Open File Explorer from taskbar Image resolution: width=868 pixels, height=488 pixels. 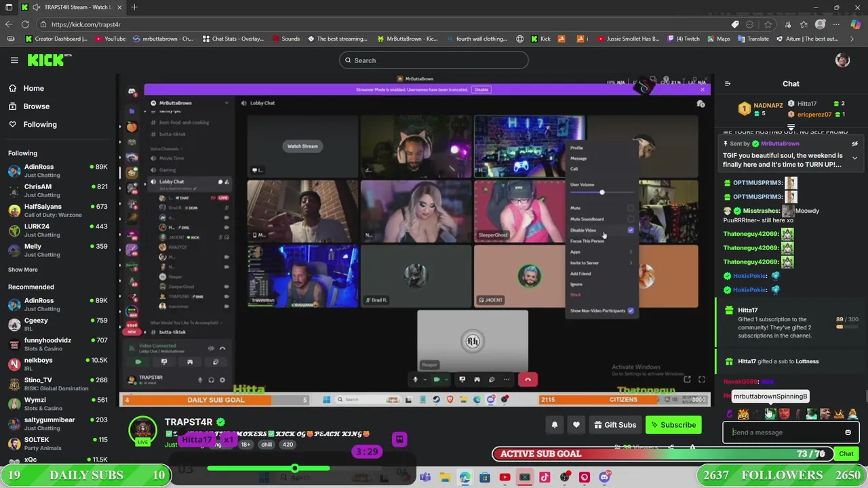(x=445, y=478)
